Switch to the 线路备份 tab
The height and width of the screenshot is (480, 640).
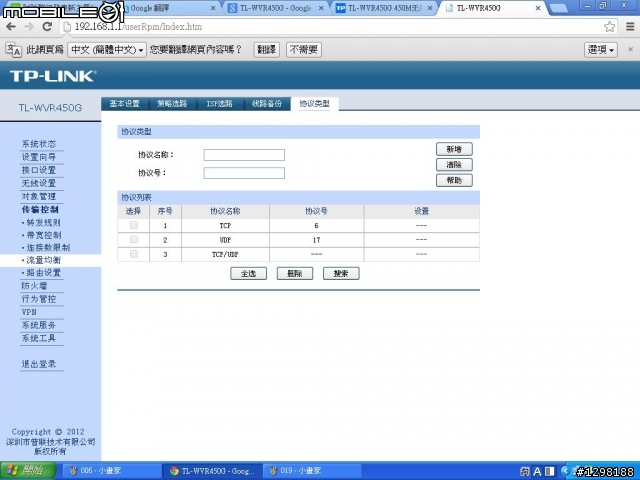coord(267,104)
